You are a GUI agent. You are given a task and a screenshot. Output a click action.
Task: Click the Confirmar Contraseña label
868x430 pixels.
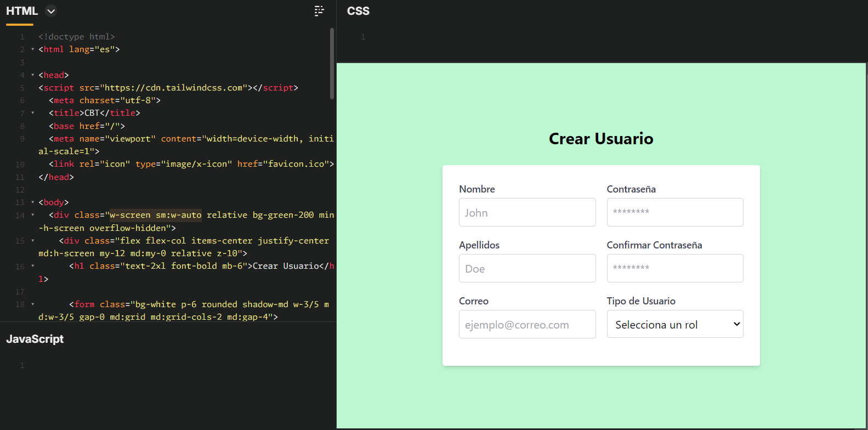(x=654, y=245)
